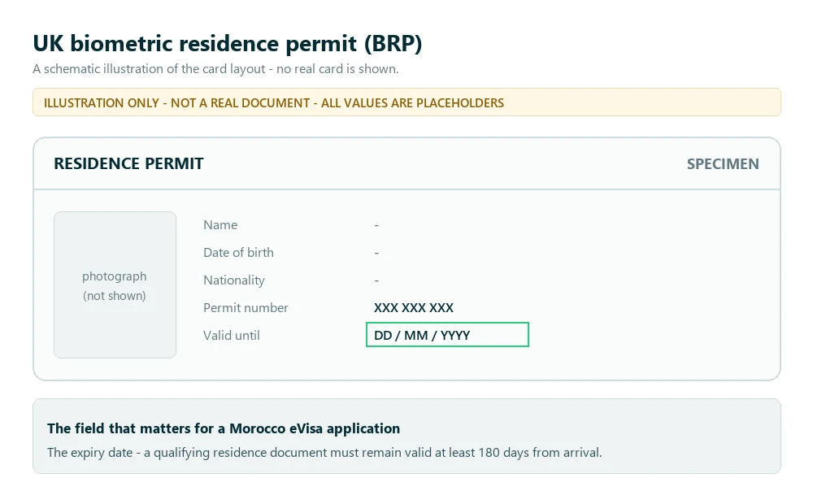Screen dimensions: 813x504
Task: Click the SPECIMEN label on card
Action: tap(723, 164)
